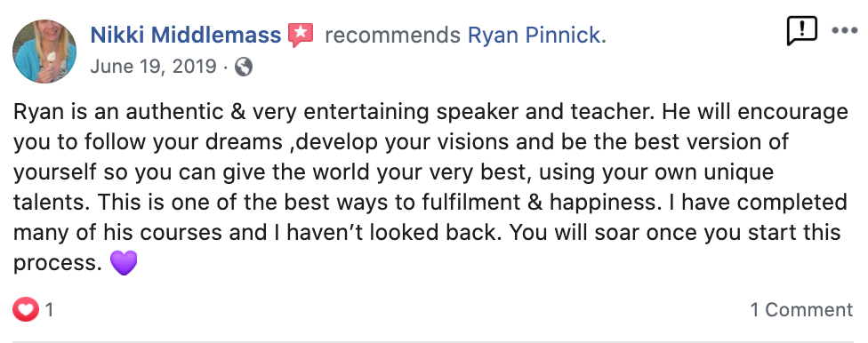Open the report feedback exclamation icon
Viewport: 868px width, 343px height.
pyautogui.click(x=801, y=31)
